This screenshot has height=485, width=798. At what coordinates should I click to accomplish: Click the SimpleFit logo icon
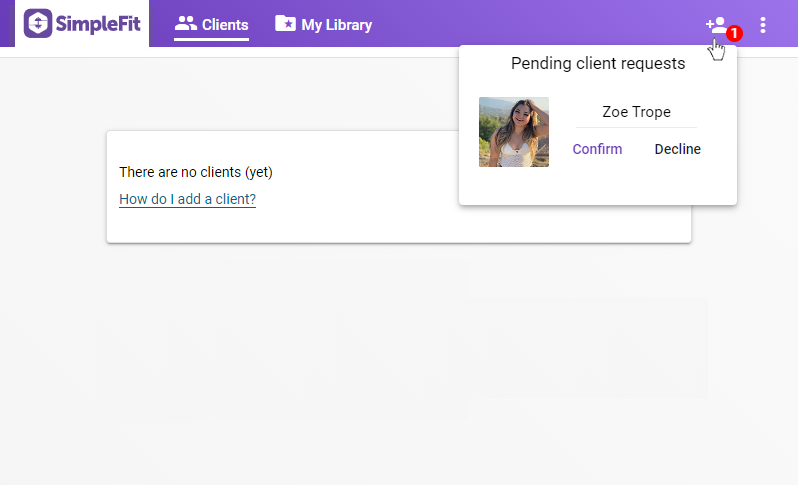39,24
